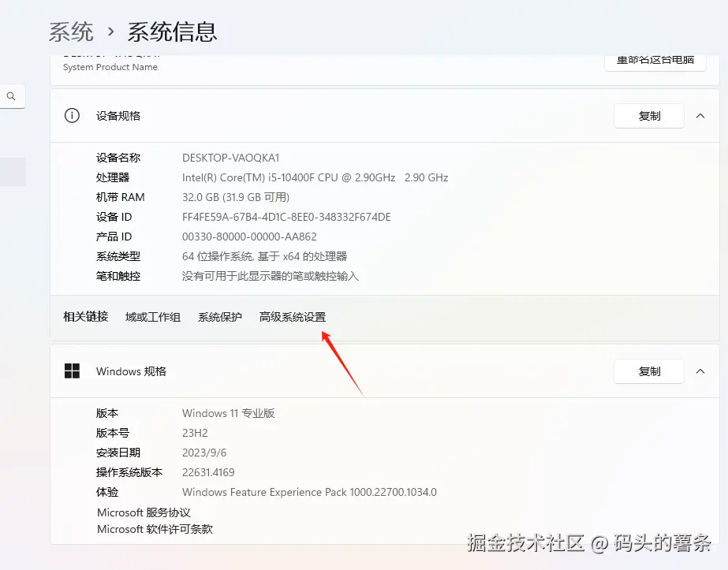Screen dimensions: 728x570
Task: Select version number 23H2
Action: (195, 433)
